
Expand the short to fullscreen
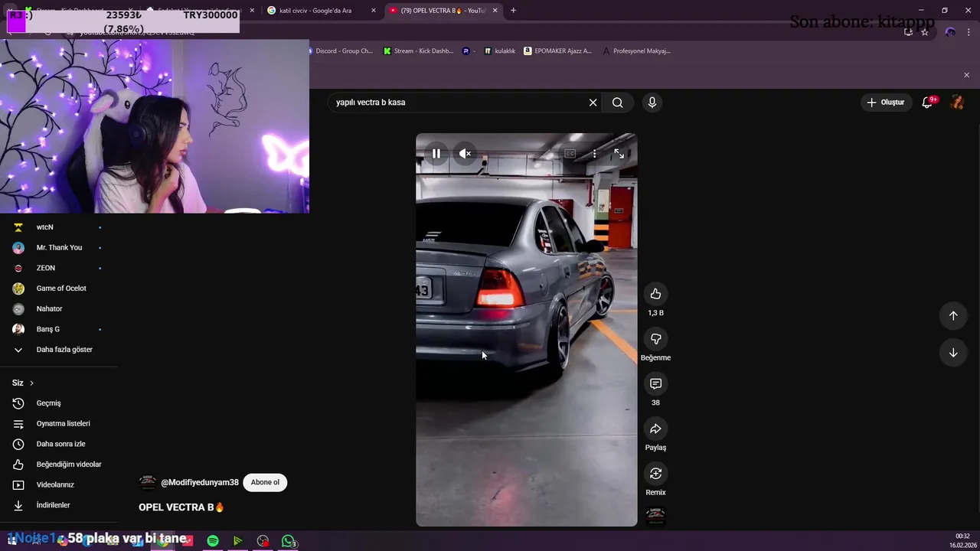[619, 154]
